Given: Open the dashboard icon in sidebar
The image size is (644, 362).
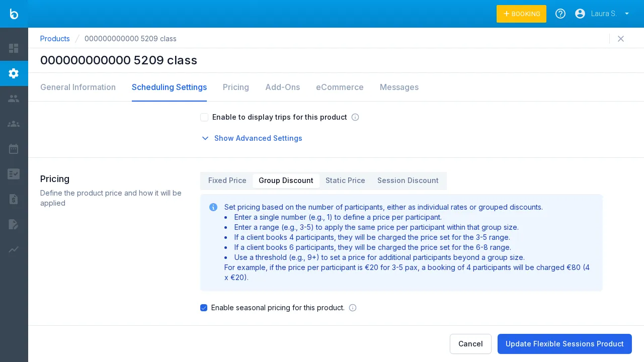Looking at the screenshot, I should click(14, 48).
